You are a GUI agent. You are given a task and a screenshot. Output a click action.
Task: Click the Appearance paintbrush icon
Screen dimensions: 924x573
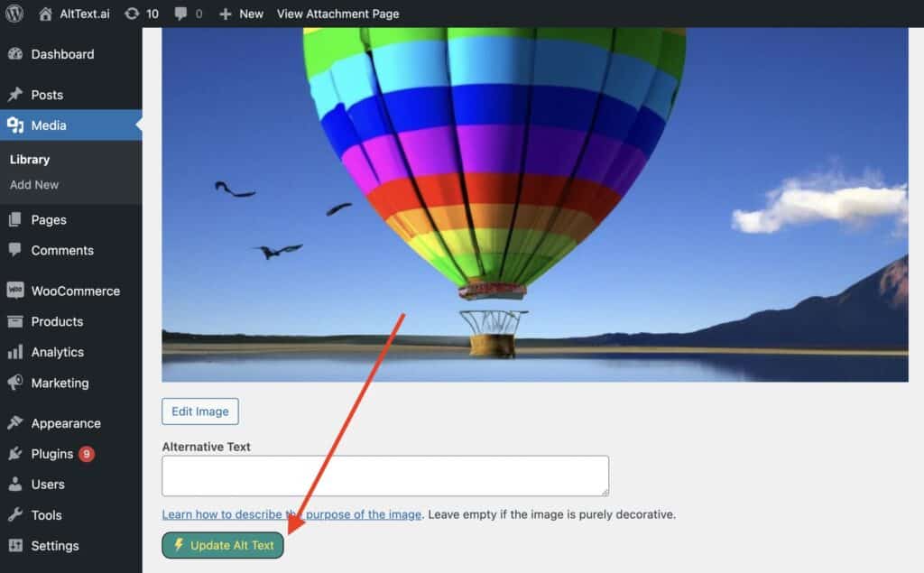click(x=15, y=422)
